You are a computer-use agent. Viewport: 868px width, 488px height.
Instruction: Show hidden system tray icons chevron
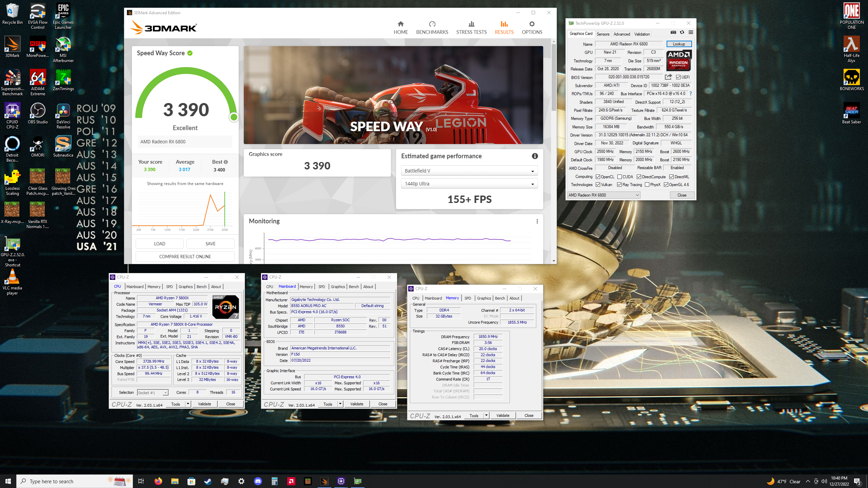(x=808, y=481)
